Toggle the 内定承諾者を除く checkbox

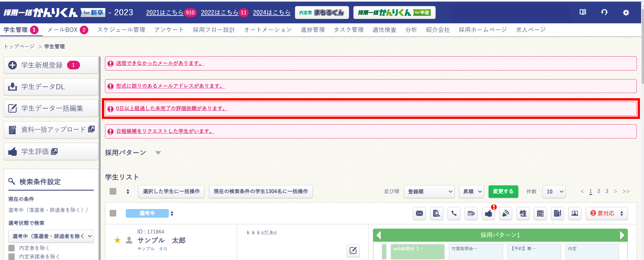pos(12,256)
